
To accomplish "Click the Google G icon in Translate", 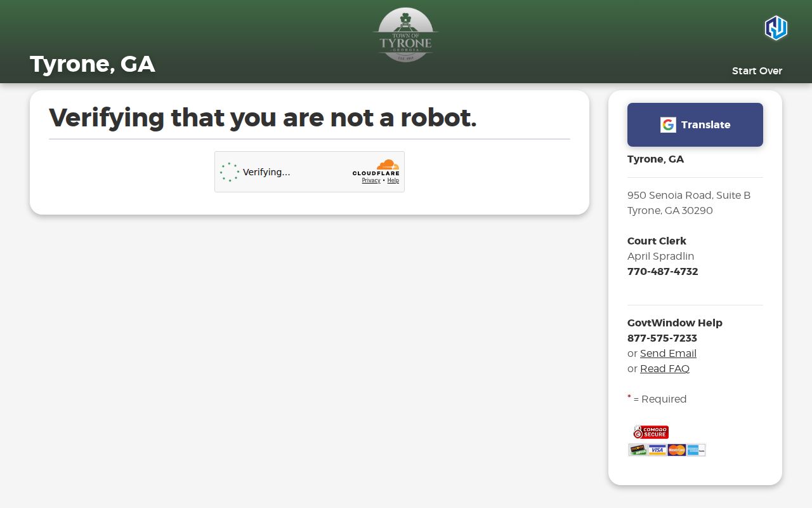I will 668,124.
